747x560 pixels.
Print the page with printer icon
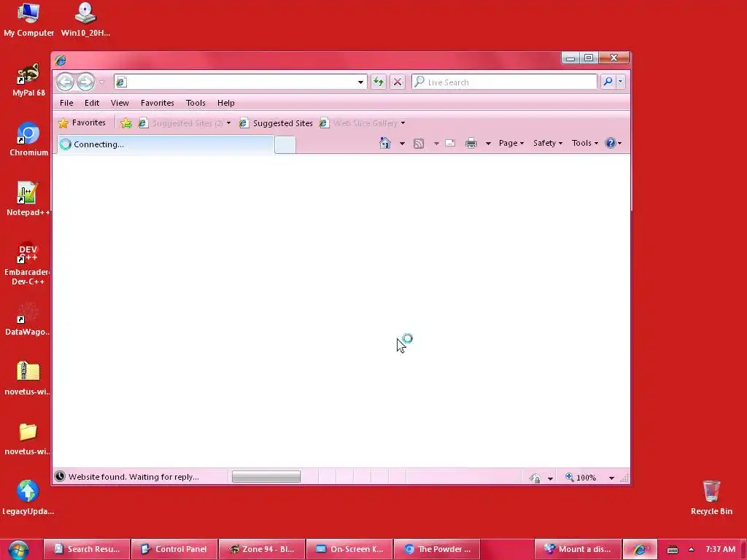471,144
